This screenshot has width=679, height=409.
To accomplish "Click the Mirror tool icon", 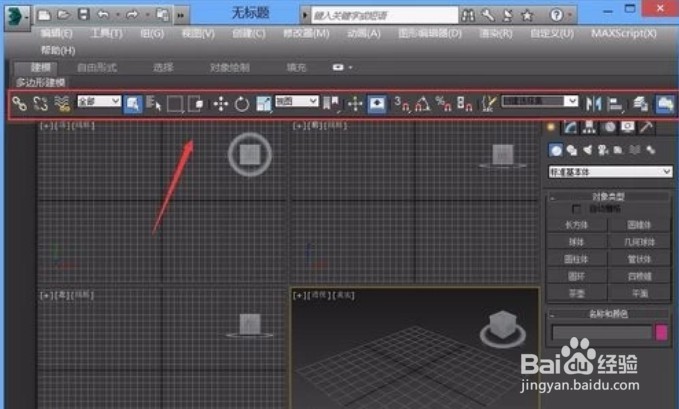I will pyautogui.click(x=594, y=104).
